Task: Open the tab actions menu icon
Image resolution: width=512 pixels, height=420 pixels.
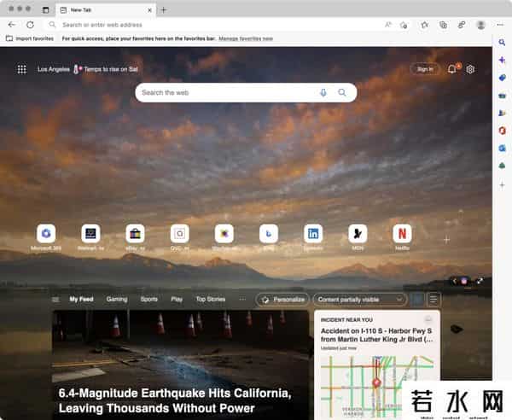Action: [x=46, y=10]
